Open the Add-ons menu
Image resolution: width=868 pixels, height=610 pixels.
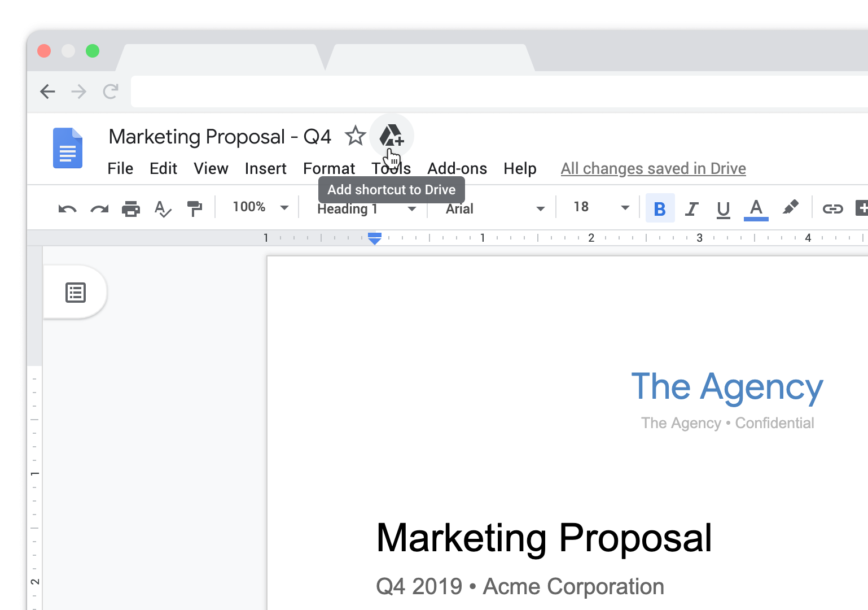(x=458, y=168)
